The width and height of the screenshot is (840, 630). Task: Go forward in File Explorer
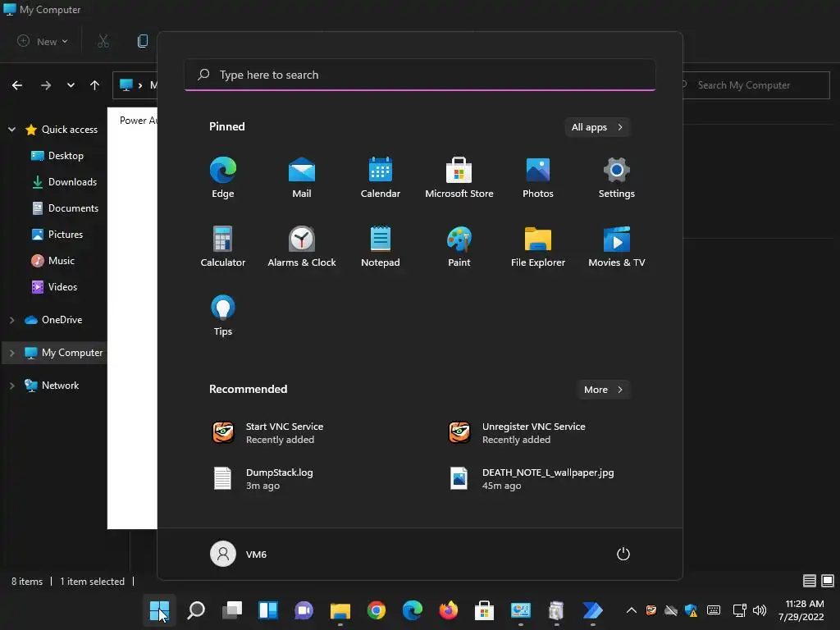click(x=46, y=85)
